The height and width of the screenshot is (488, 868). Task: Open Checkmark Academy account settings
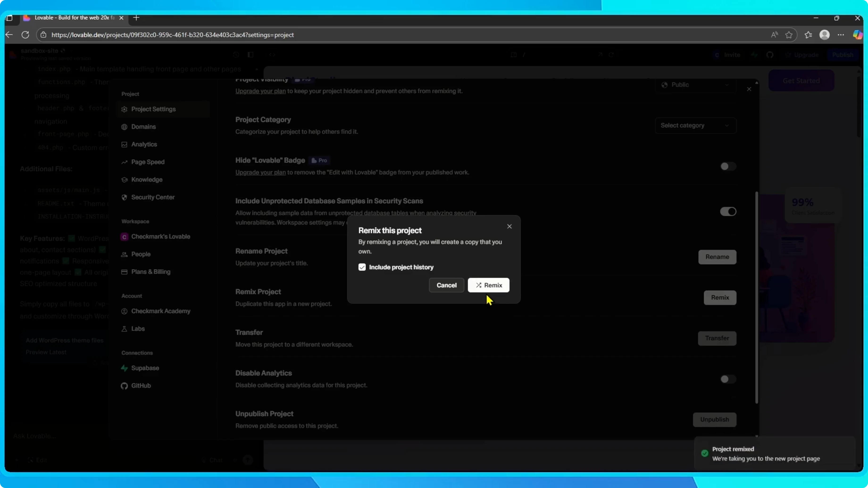tap(163, 311)
